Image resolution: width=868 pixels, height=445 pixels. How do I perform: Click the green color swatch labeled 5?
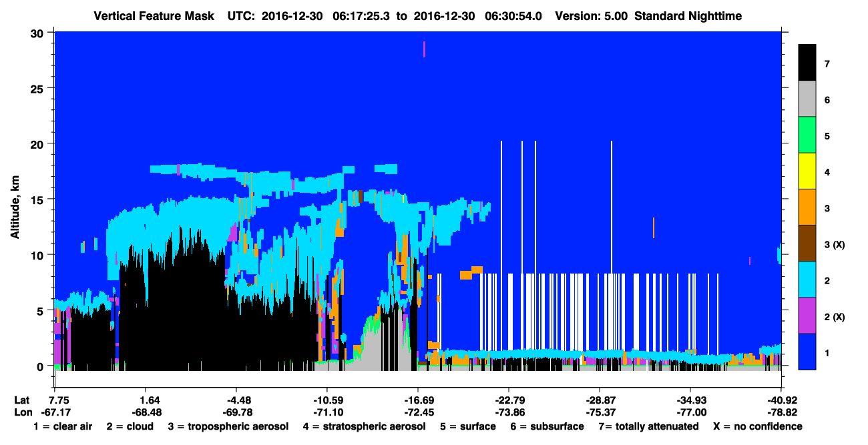point(807,135)
